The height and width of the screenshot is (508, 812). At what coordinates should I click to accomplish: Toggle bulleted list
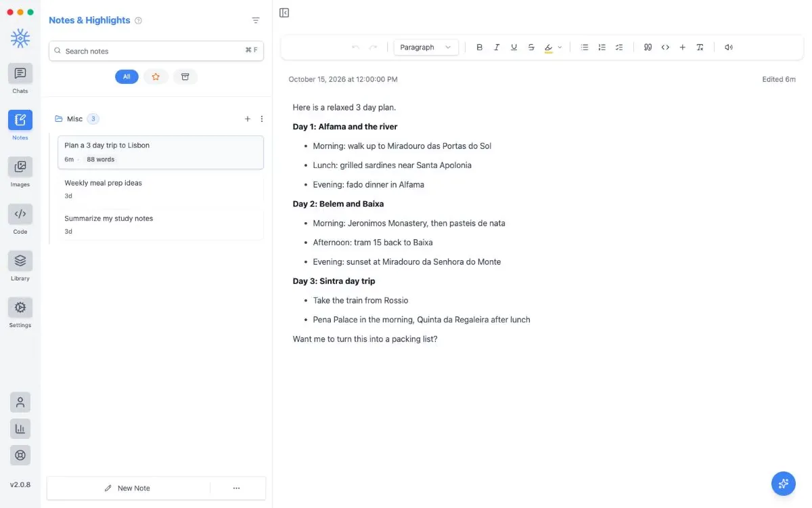pos(585,47)
